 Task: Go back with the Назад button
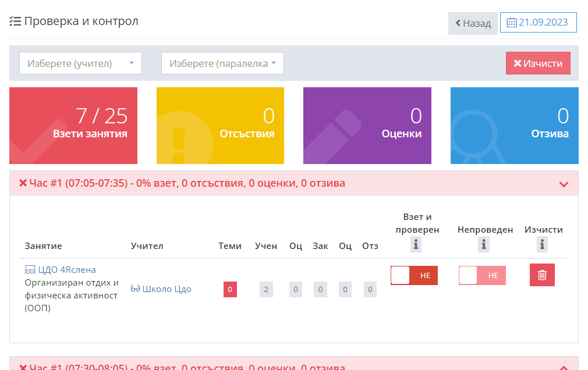[473, 24]
